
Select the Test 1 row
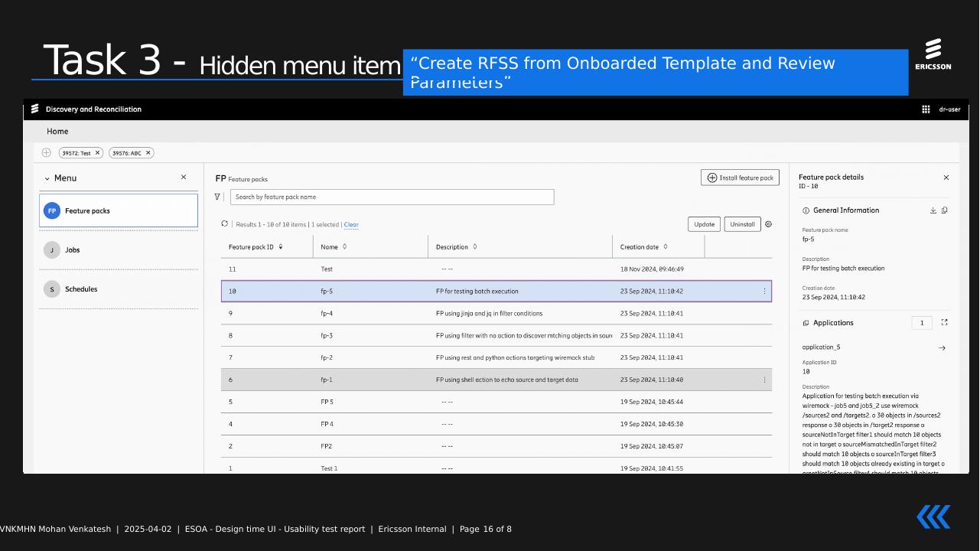coord(497,466)
